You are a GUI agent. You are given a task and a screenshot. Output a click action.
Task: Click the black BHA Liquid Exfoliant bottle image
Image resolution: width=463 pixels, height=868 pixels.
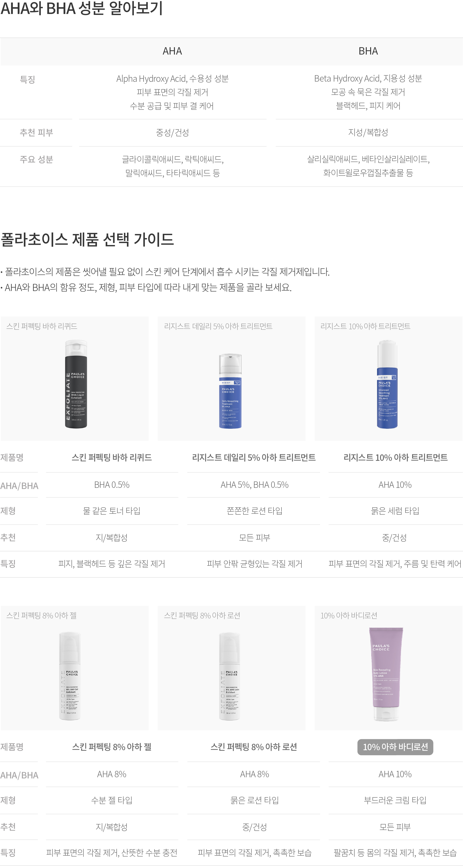click(x=76, y=384)
